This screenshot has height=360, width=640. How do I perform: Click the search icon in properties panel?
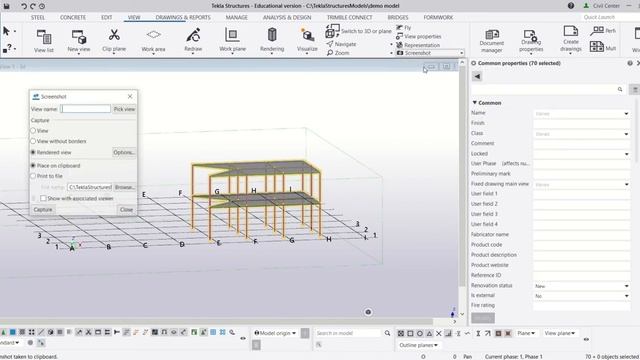pyautogui.click(x=620, y=89)
